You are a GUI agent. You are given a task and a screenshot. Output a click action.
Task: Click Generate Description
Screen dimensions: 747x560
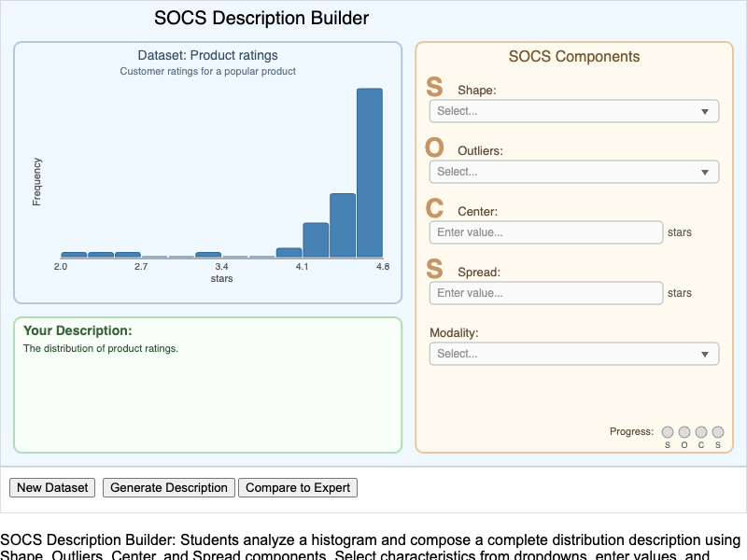168,487
